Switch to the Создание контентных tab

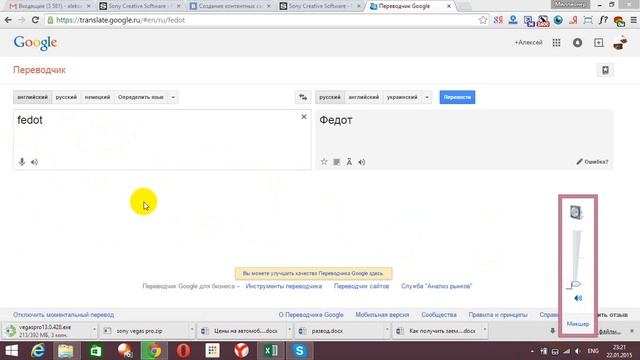click(x=231, y=6)
